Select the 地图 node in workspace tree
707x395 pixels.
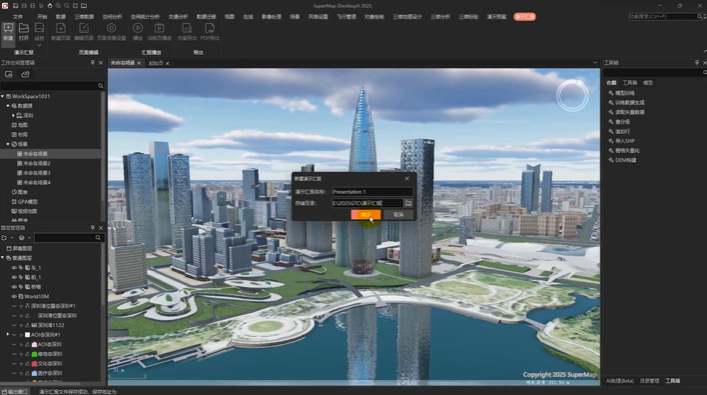pyautogui.click(x=19, y=125)
